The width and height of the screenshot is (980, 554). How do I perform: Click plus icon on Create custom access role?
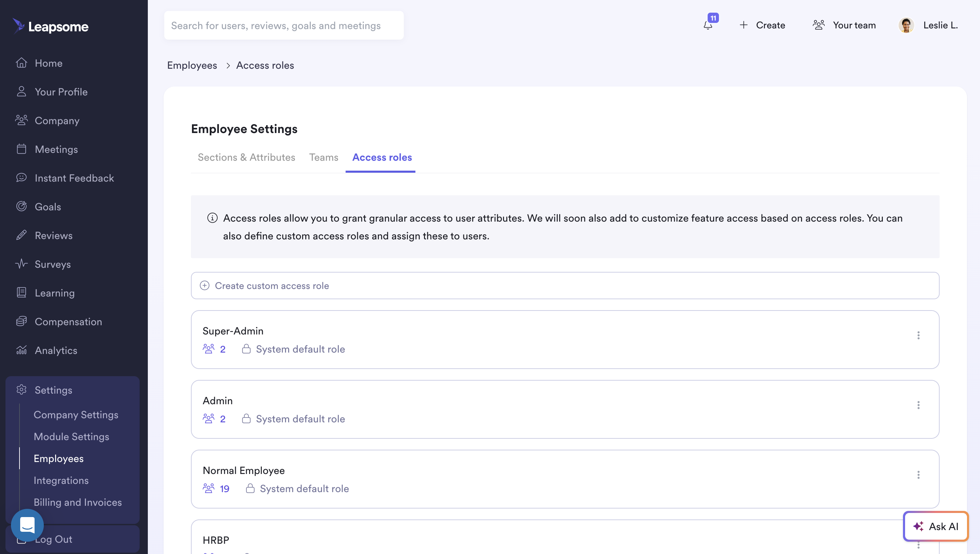pyautogui.click(x=205, y=285)
